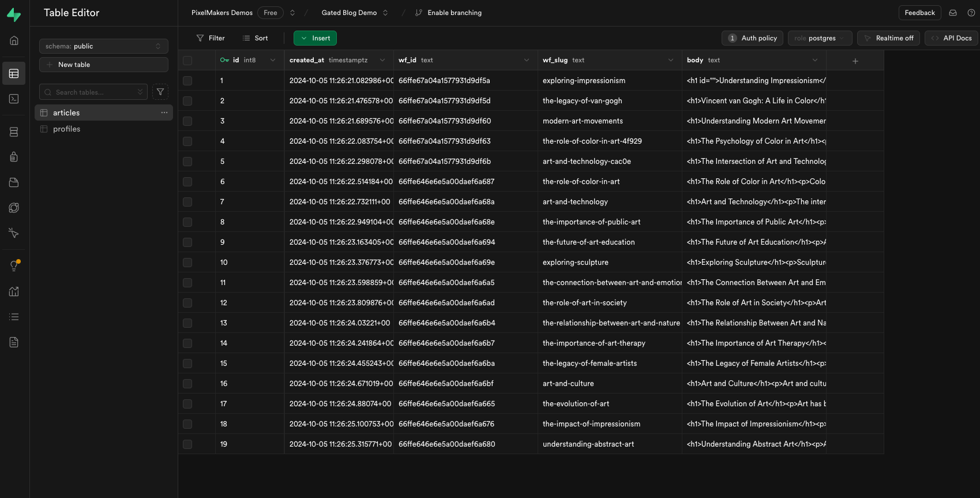Image resolution: width=980 pixels, height=498 pixels.
Task: Open the role postgres dropdown
Action: pyautogui.click(x=820, y=38)
